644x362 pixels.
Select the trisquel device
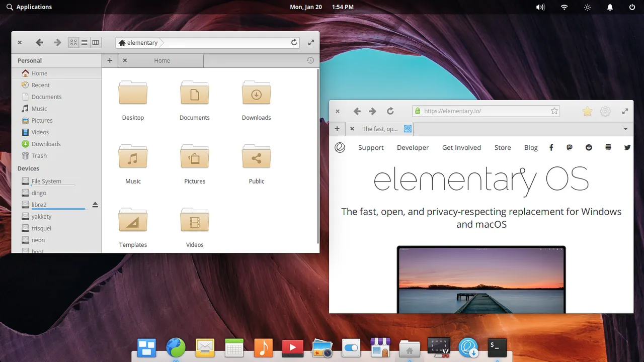click(56, 228)
